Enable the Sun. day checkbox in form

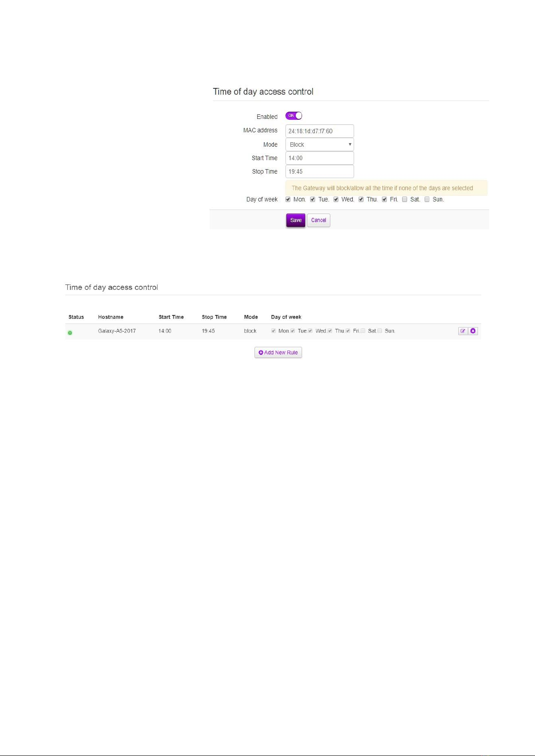pos(427,200)
